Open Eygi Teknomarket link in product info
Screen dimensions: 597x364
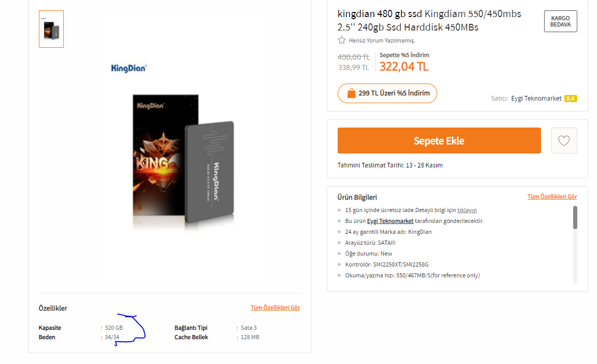[390, 221]
